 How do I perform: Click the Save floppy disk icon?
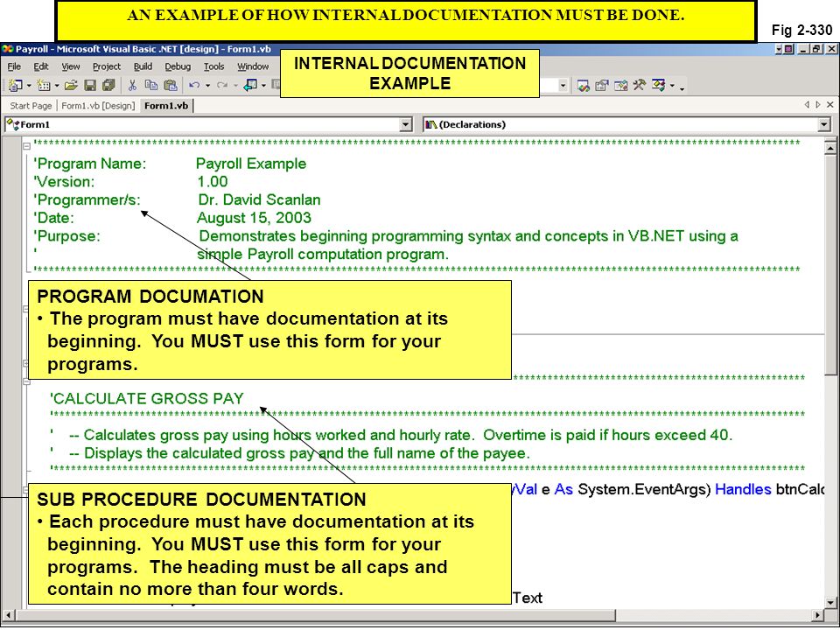90,85
